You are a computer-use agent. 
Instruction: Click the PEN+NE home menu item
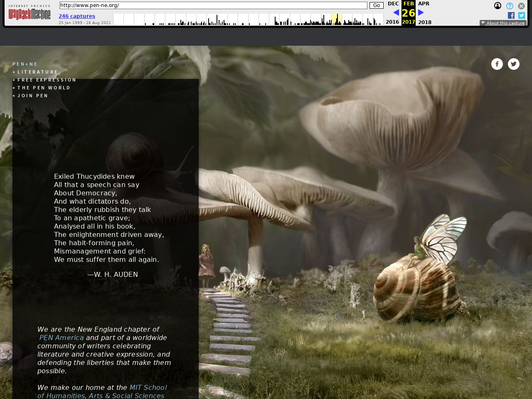pyautogui.click(x=25, y=64)
